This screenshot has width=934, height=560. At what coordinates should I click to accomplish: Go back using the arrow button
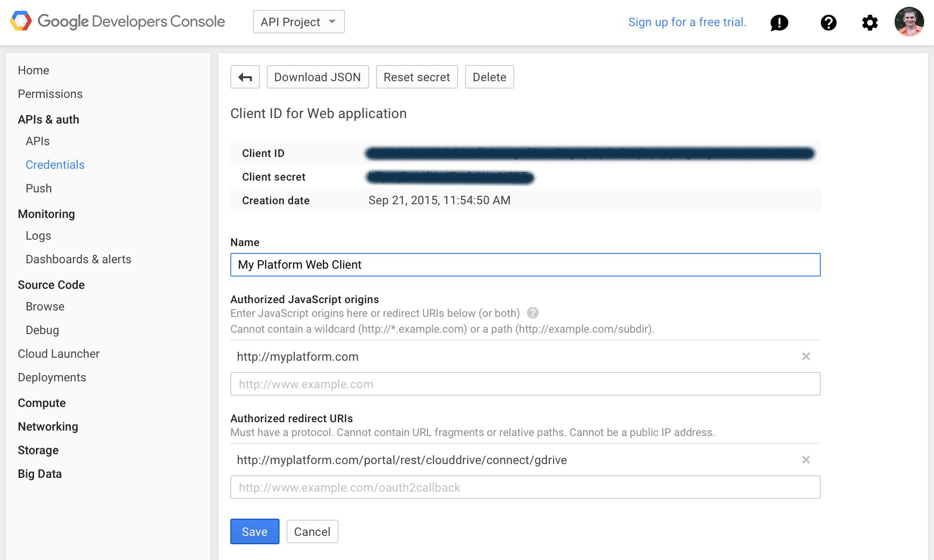pyautogui.click(x=245, y=77)
